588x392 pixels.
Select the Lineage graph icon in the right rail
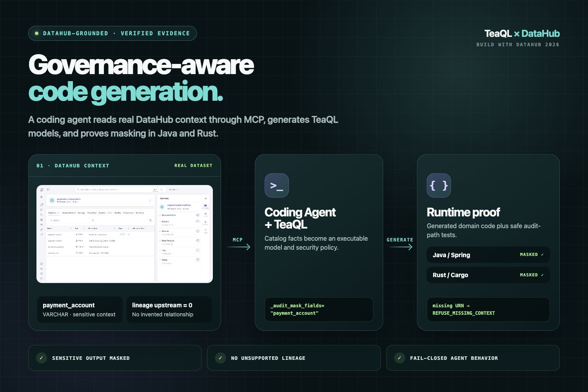[205, 214]
